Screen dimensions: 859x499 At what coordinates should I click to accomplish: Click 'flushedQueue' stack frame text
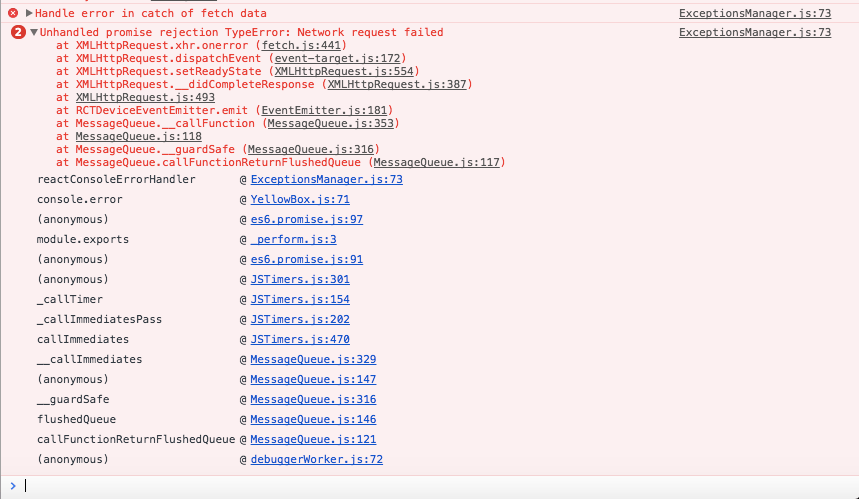pos(77,419)
